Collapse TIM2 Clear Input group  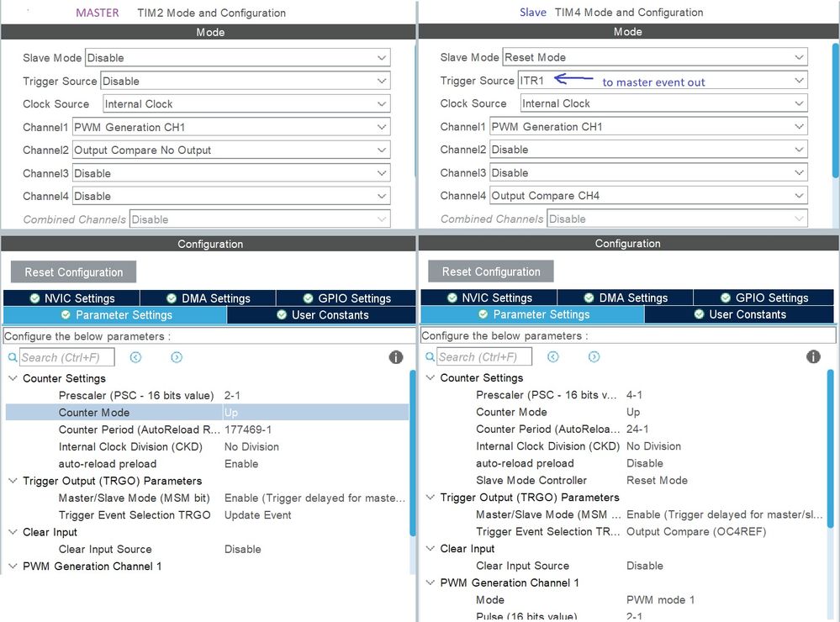pyautogui.click(x=13, y=532)
